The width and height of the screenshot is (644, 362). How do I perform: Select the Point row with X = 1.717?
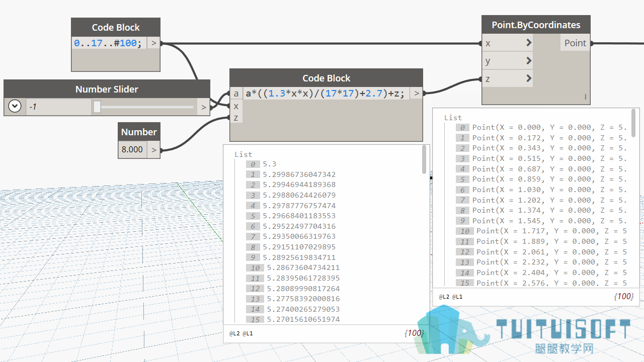click(x=551, y=231)
